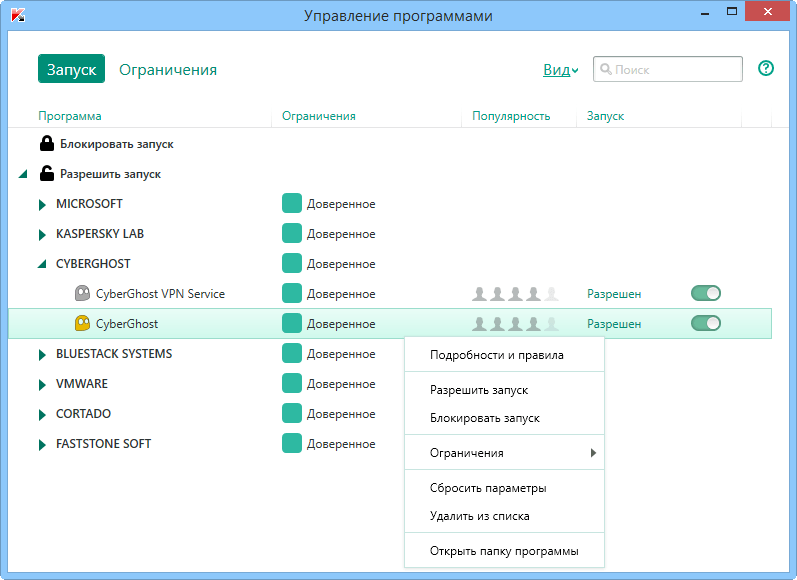Expand the FASTSTONE SOFT group
Image resolution: width=797 pixels, height=580 pixels.
click(42, 445)
